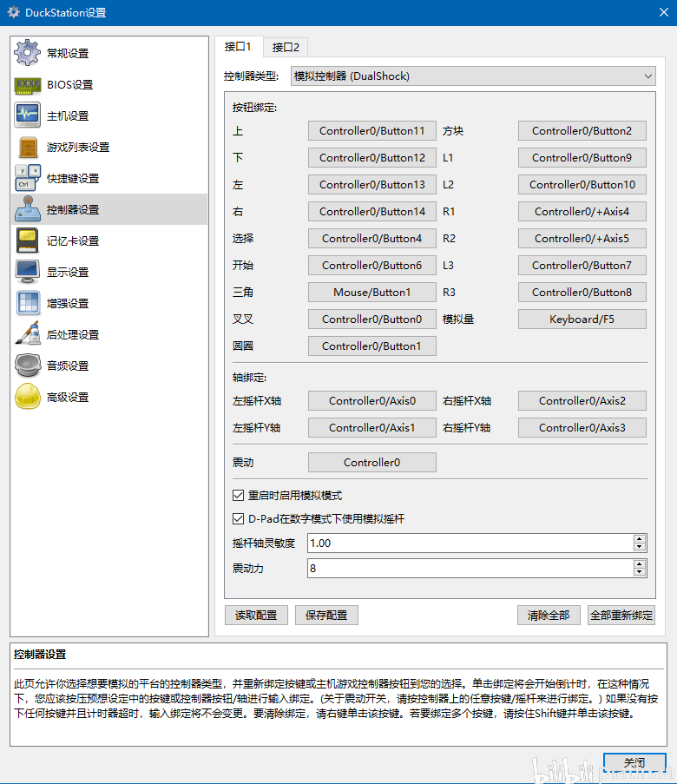Rebind R3 binding Controller0/Button8

[x=582, y=292]
